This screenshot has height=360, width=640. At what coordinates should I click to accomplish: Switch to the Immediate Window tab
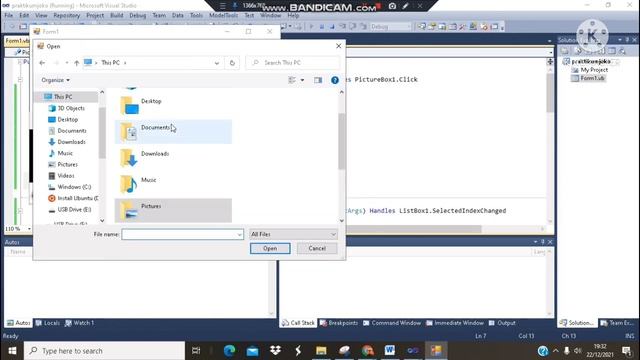pyautogui.click(x=455, y=323)
